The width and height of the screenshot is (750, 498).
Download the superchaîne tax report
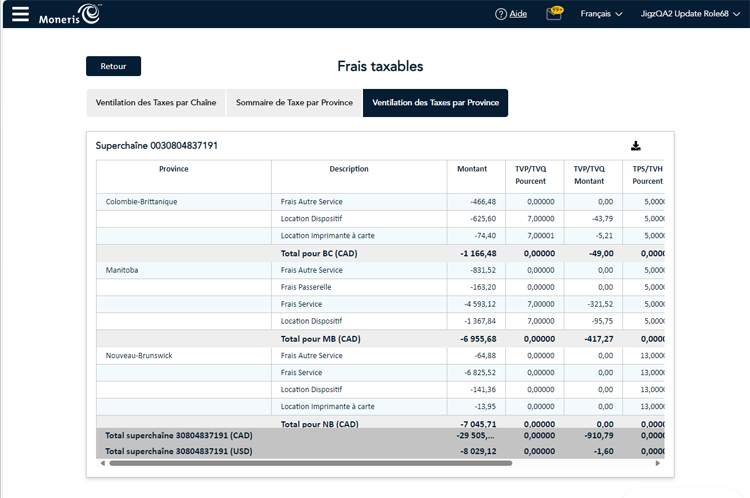point(635,146)
